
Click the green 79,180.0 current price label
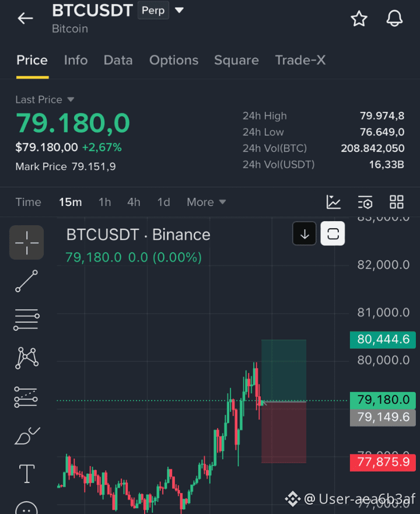click(x=383, y=400)
